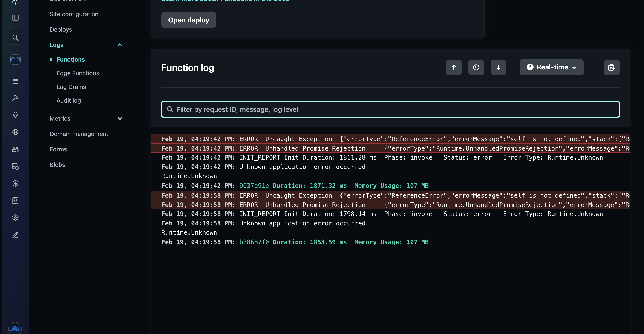Click the team avatar icon in the left rail
Viewport: 644px width, 334px height.
point(15,59)
